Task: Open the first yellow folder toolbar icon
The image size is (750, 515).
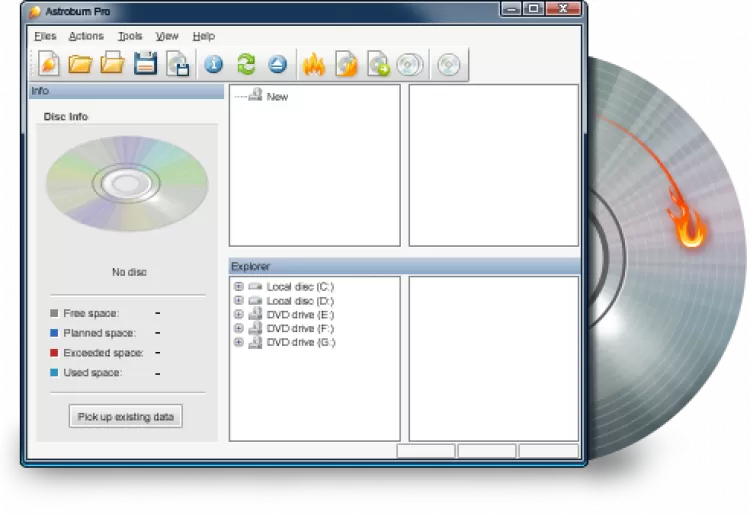Action: coord(80,64)
